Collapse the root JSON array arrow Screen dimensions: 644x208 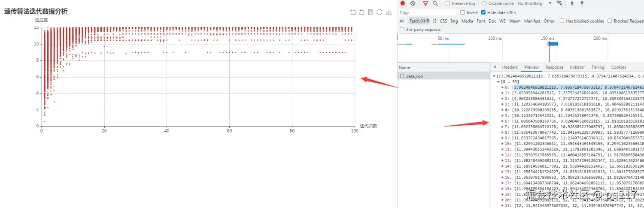494,76
